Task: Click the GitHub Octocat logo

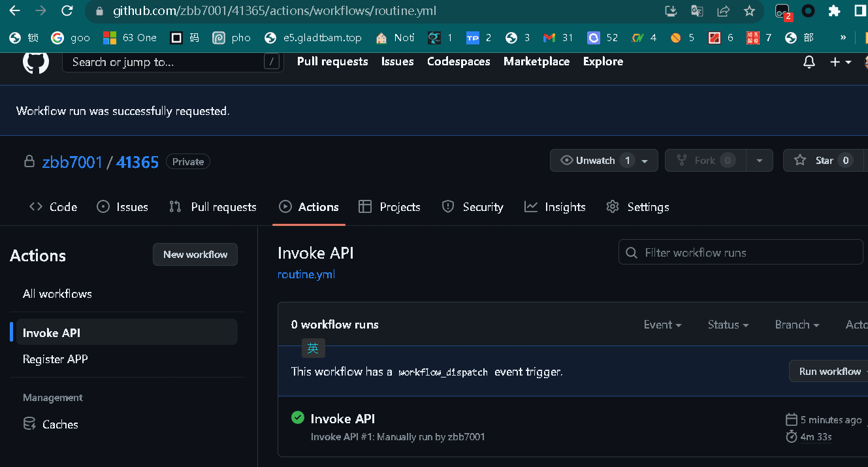Action: tap(36, 62)
